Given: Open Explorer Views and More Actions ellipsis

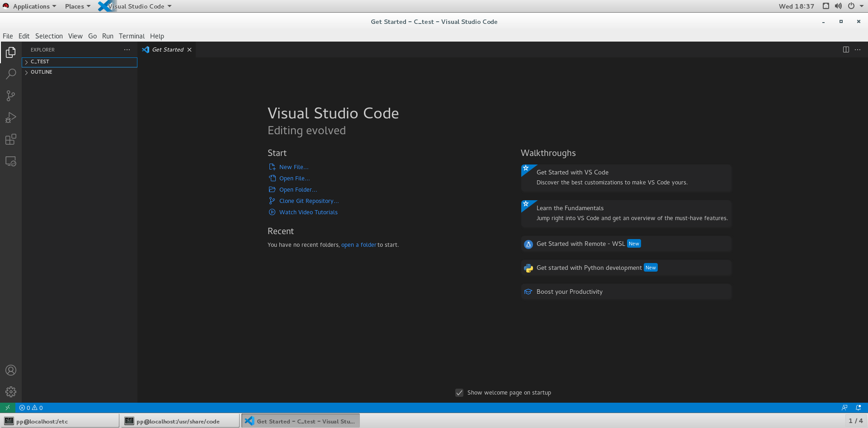Looking at the screenshot, I should click(127, 50).
